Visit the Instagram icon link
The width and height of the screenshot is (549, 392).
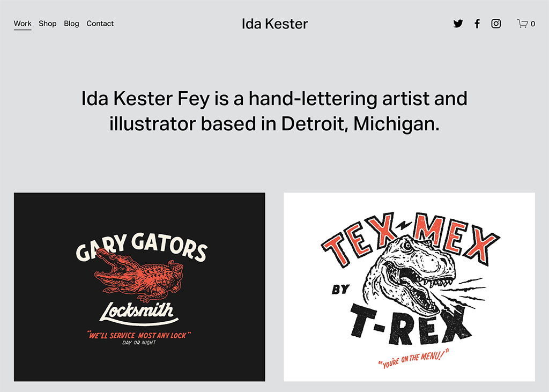[496, 24]
